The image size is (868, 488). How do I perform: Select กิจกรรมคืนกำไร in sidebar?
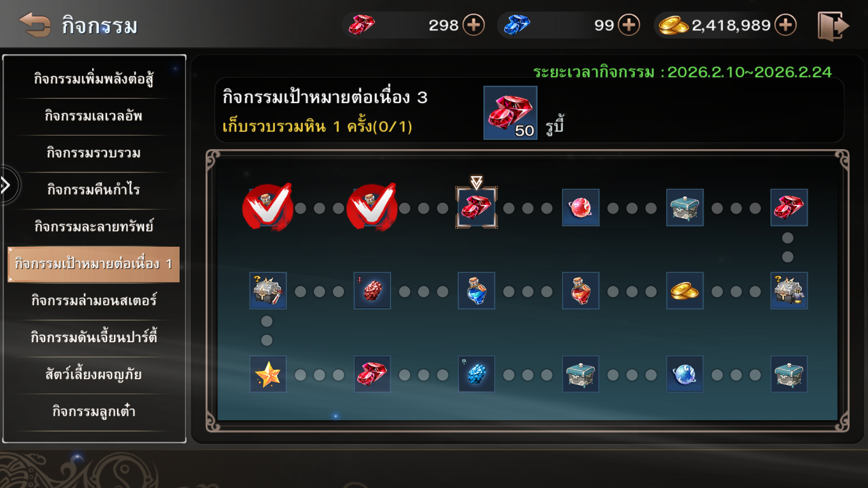93,190
